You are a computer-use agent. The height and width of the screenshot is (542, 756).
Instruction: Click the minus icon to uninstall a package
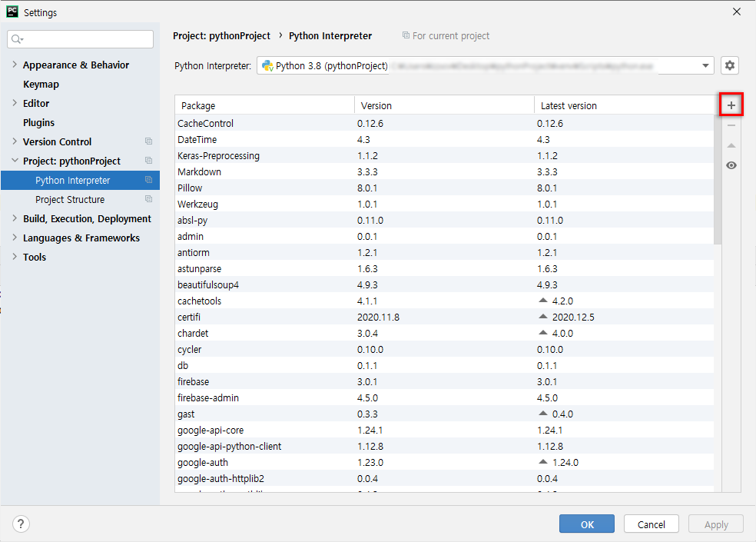[x=731, y=125]
